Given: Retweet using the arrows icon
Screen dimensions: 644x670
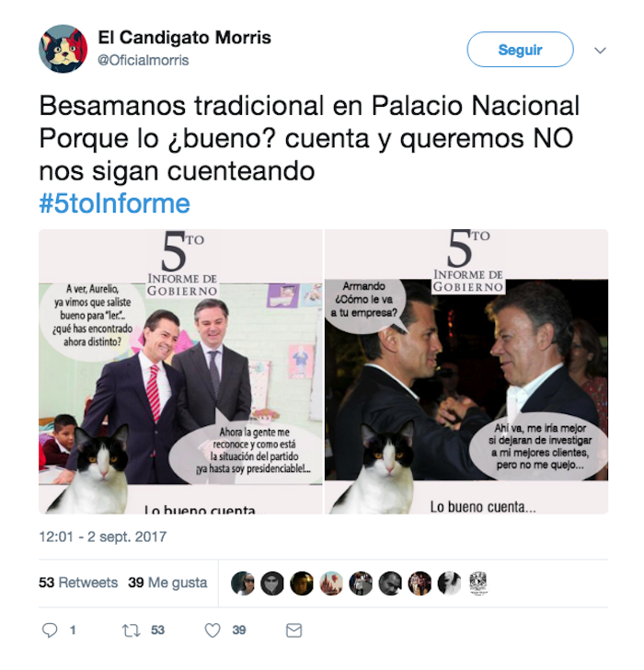Looking at the screenshot, I should (x=131, y=630).
